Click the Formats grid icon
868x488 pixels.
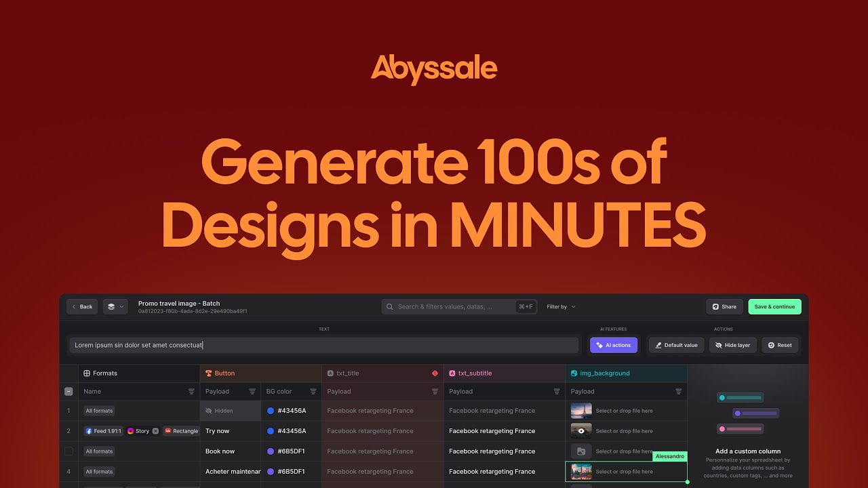[x=87, y=373]
